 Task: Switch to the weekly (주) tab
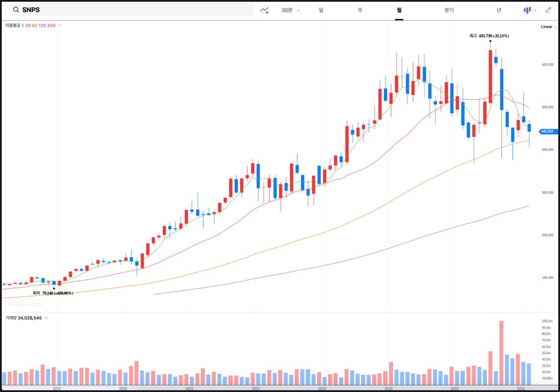(360, 10)
